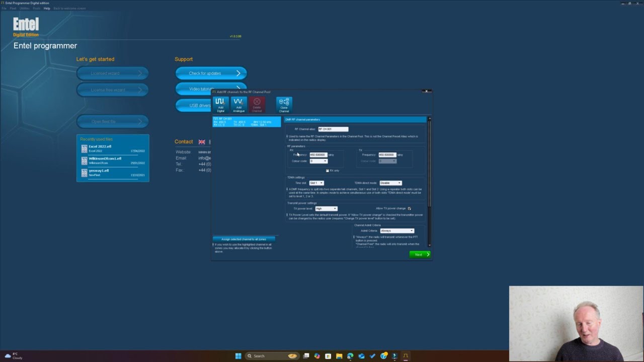Launch Copilot from the taskbar
This screenshot has height=362, width=644.
click(317, 356)
